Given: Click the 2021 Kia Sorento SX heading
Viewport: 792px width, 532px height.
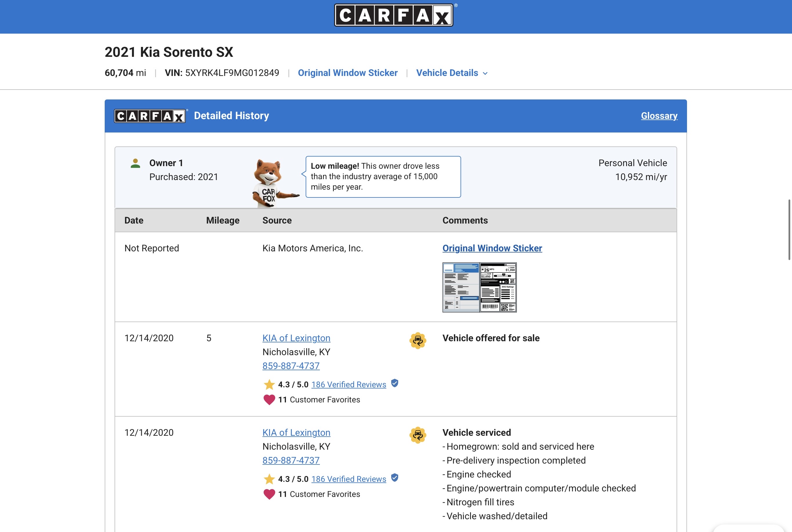Looking at the screenshot, I should (169, 52).
